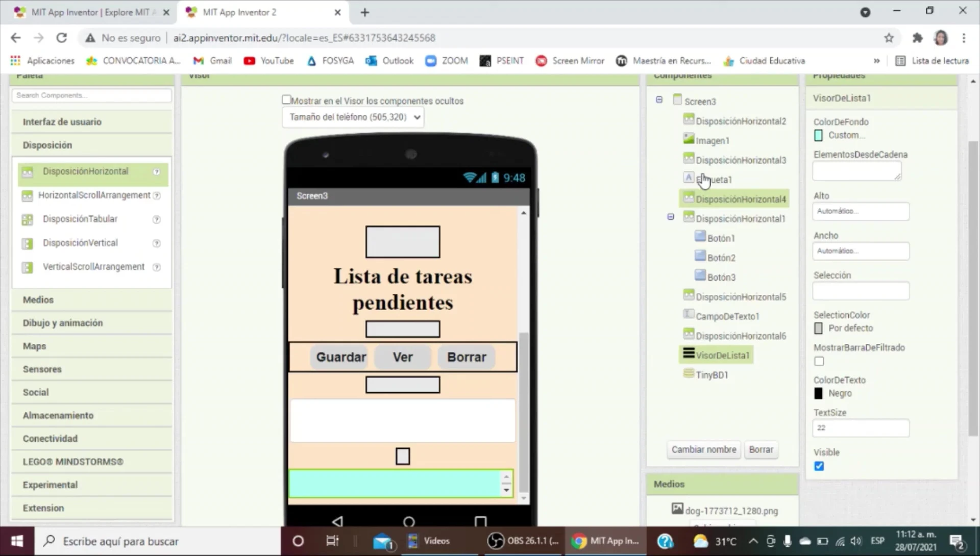Select the DisposiciónHorizontal palette component

(x=85, y=171)
